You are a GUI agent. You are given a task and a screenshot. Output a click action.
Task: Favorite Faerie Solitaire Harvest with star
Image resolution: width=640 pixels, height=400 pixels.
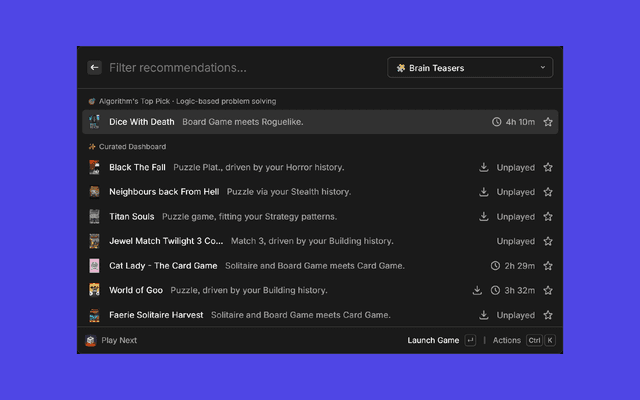[x=548, y=315]
